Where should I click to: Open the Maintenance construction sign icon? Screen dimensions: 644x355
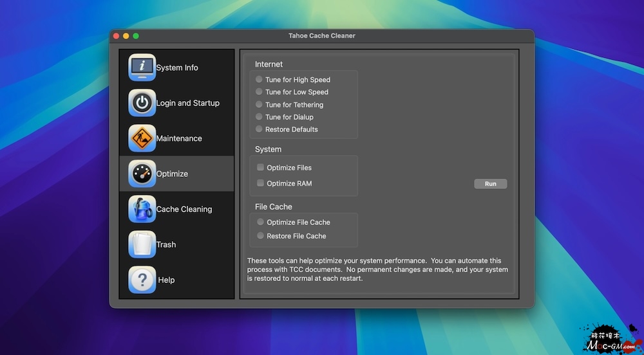(x=142, y=138)
